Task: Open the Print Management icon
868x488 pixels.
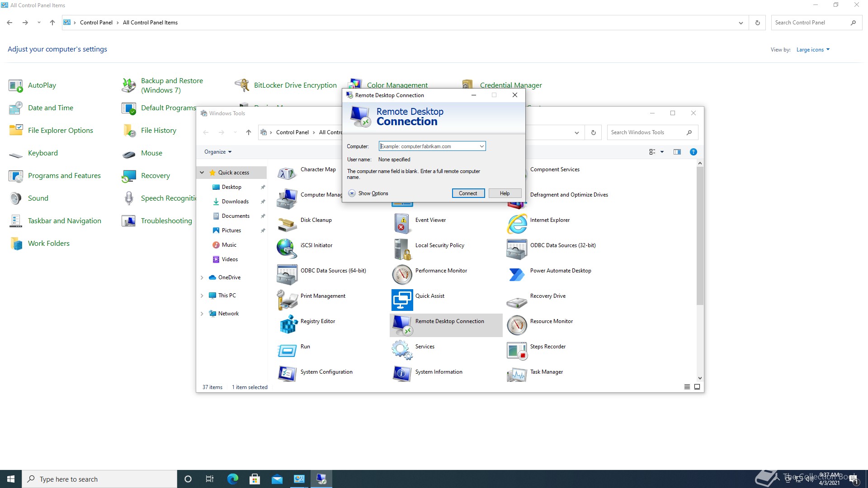Action: 287,300
